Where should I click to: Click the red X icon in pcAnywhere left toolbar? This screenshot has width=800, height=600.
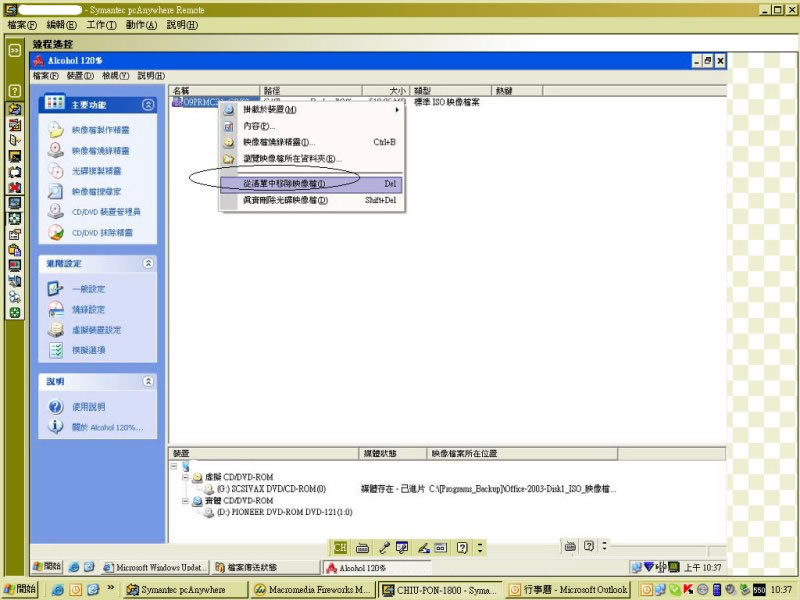tap(15, 187)
